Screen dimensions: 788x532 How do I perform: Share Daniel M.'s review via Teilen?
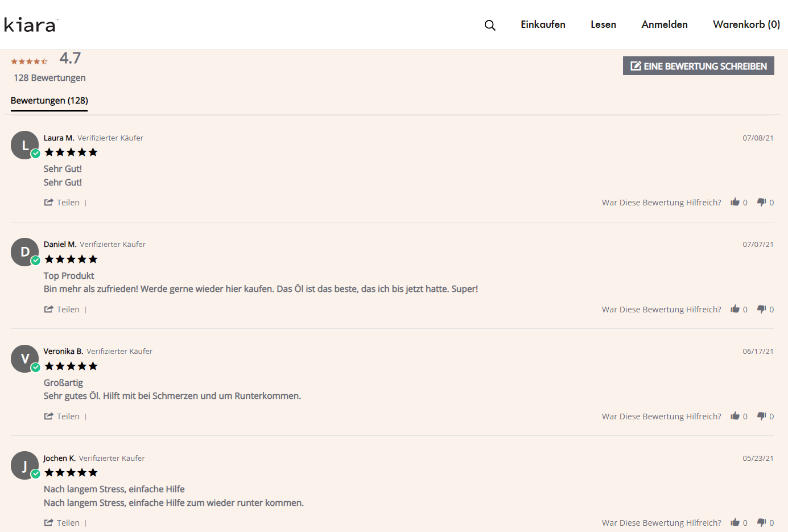tap(62, 310)
